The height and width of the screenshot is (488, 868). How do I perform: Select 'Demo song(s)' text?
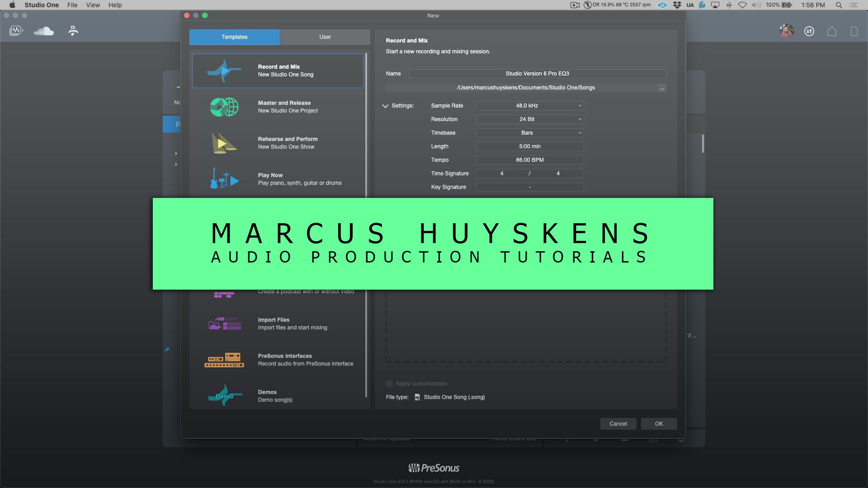[x=275, y=400]
